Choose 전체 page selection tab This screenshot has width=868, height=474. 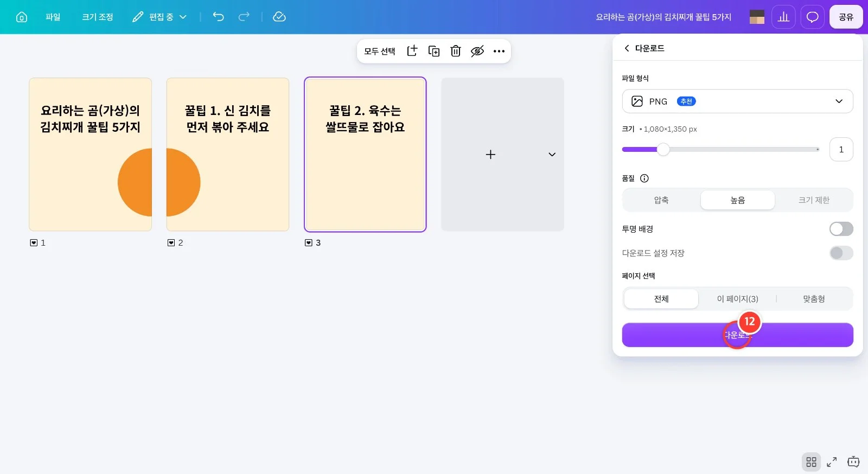661,299
